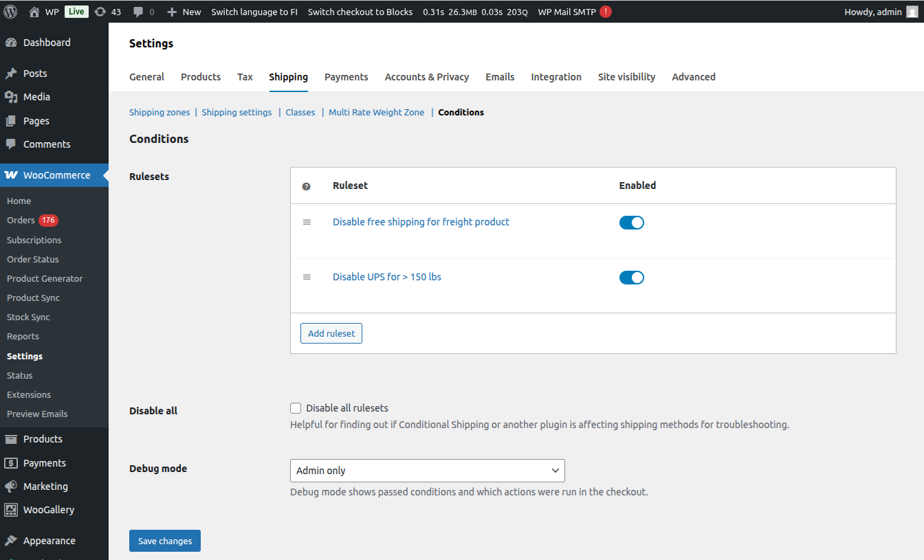Open the site home icon
The height and width of the screenshot is (560, 924).
[34, 12]
